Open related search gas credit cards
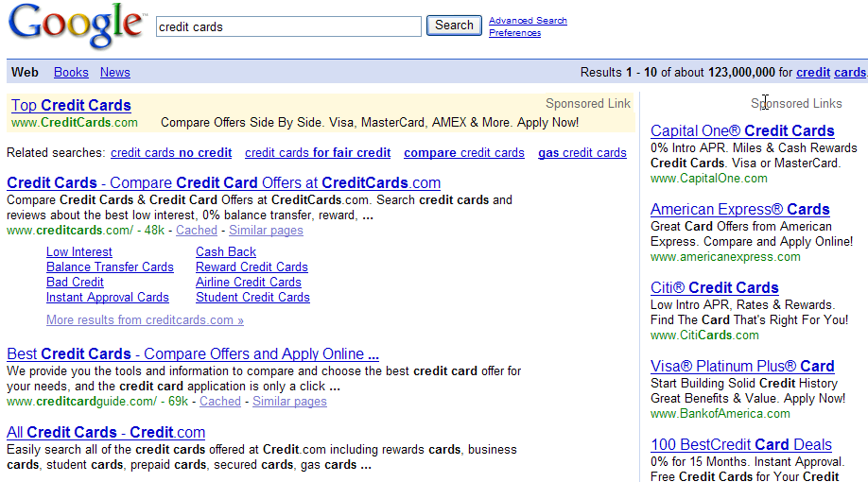The image size is (868, 482). click(582, 153)
